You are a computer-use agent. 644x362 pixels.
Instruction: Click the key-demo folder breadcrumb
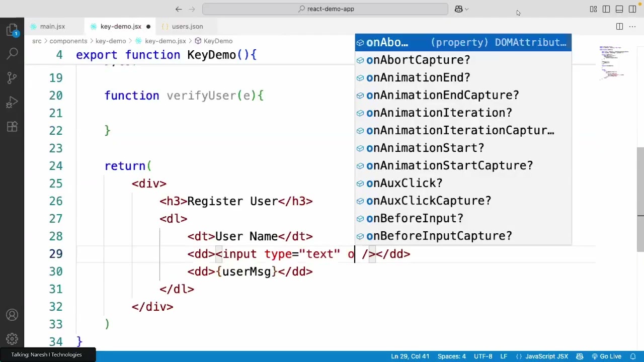coord(111,41)
